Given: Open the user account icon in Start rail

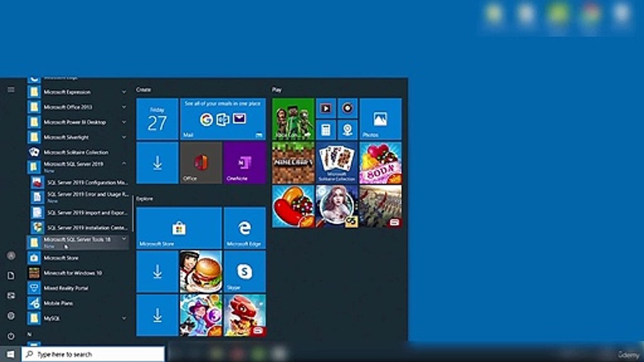Looking at the screenshot, I should tap(11, 255).
